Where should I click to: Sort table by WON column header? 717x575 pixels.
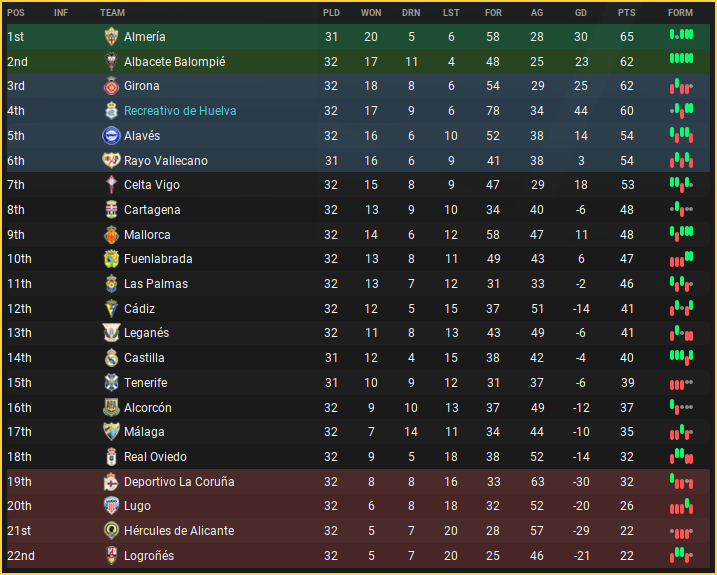(371, 13)
